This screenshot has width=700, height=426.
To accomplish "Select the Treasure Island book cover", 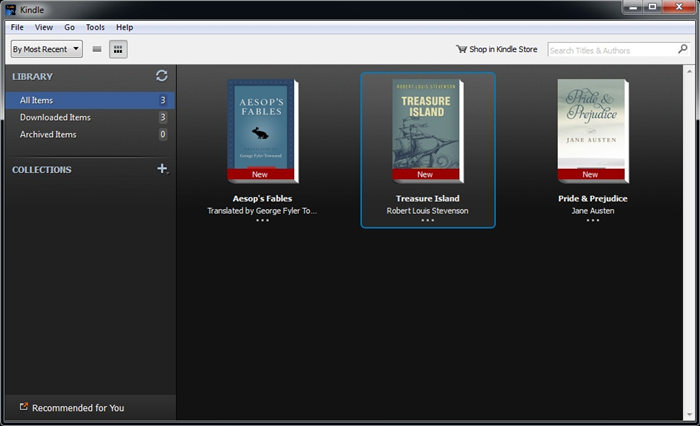I will click(x=428, y=131).
